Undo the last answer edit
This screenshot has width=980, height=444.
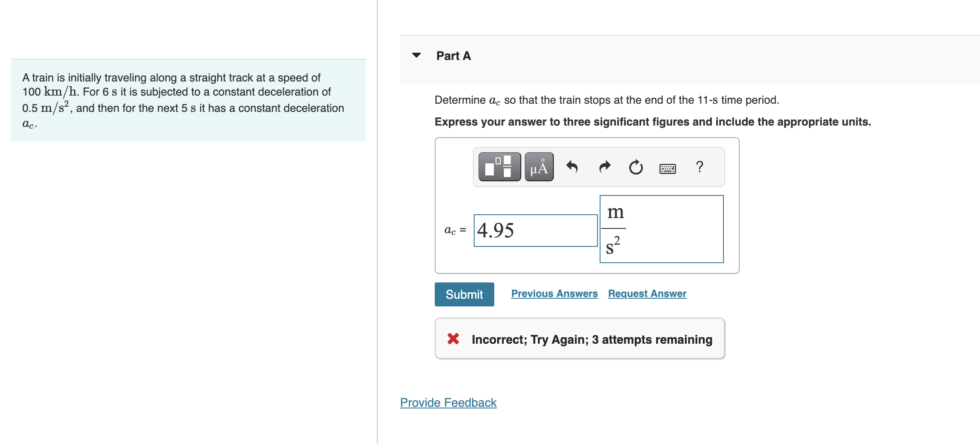[572, 167]
